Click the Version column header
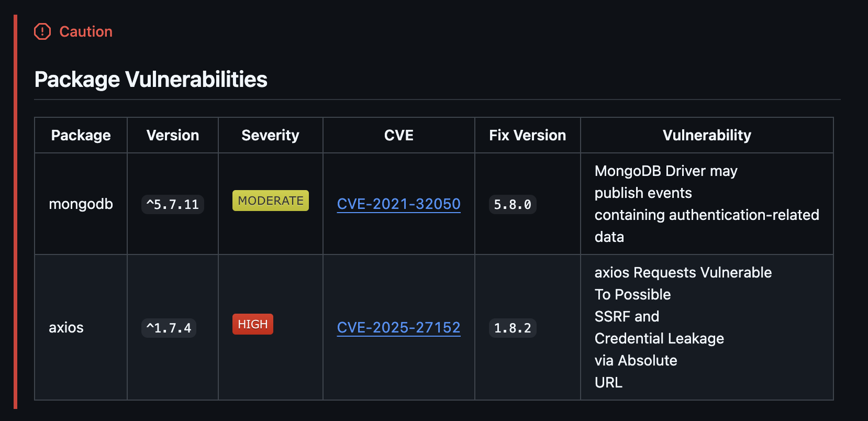This screenshot has height=421, width=868. pyautogui.click(x=173, y=135)
